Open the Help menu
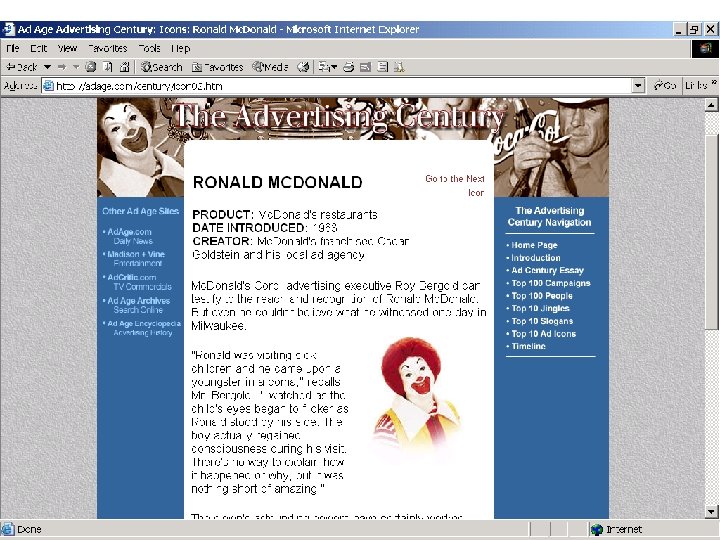The image size is (720, 540). 180,48
